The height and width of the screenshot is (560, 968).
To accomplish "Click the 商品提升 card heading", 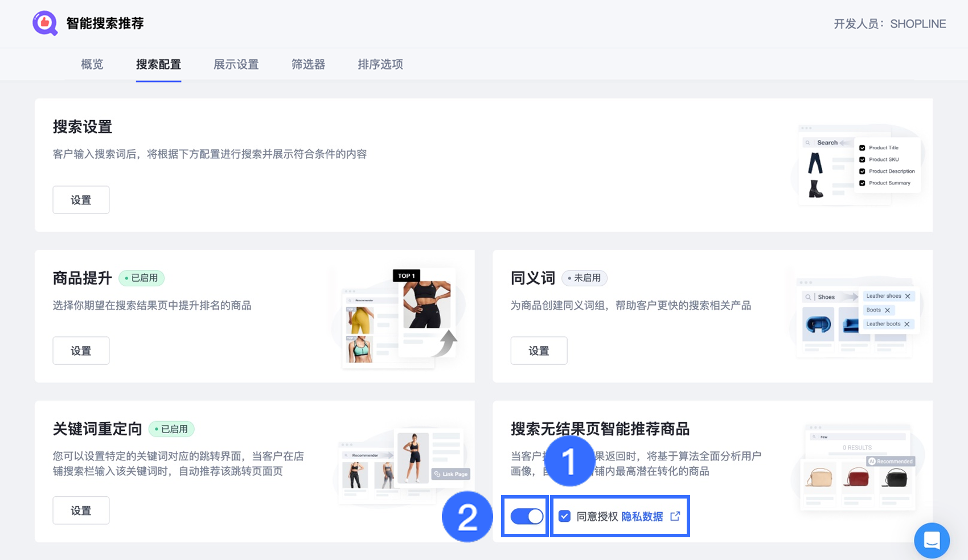I will tap(82, 278).
